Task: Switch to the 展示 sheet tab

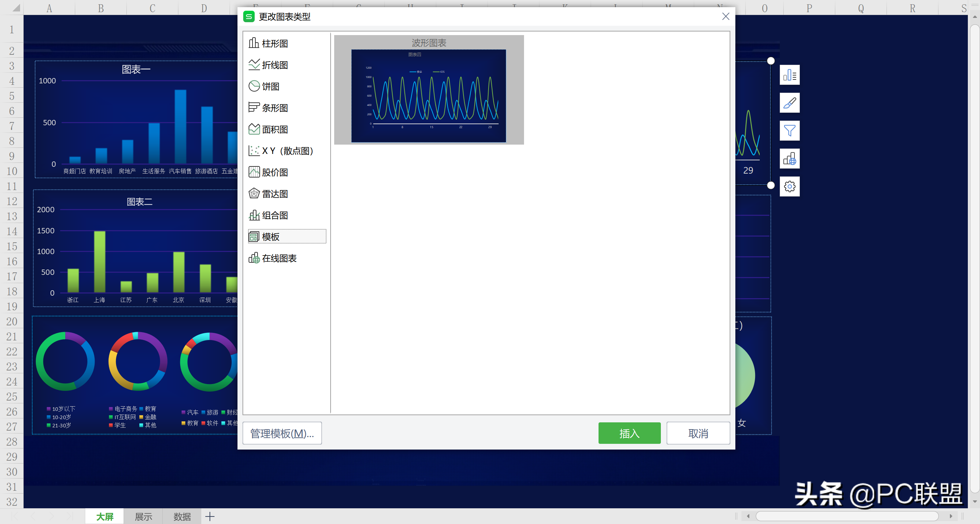Action: (143, 516)
